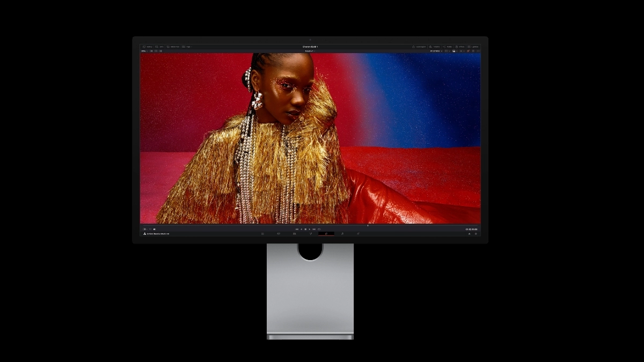The image size is (644, 362).
Task: Toggle loop playback mode
Action: (x=319, y=229)
